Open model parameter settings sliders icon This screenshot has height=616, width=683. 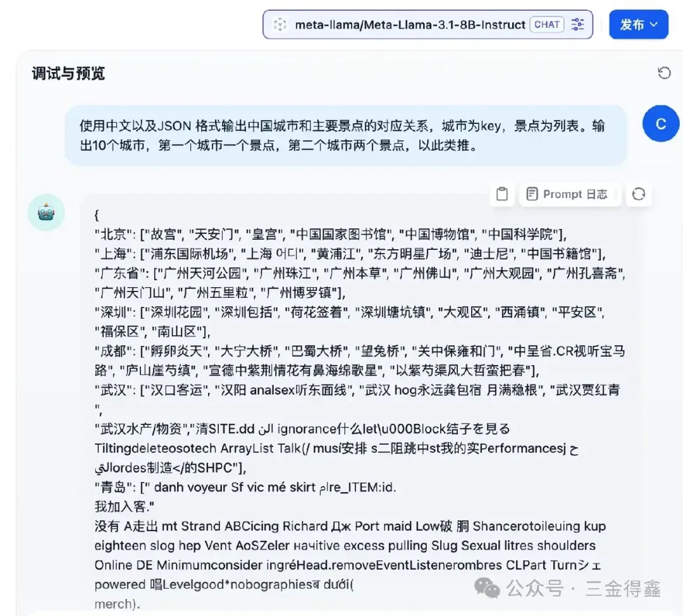click(577, 25)
